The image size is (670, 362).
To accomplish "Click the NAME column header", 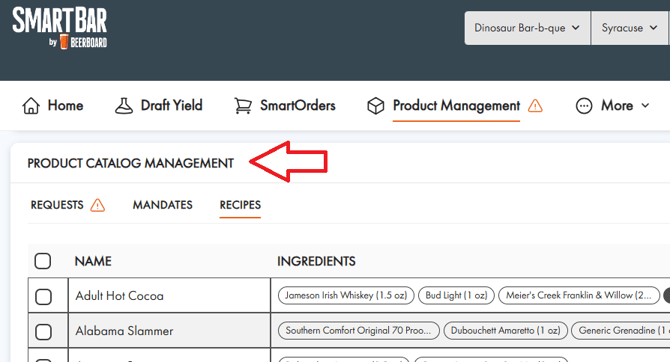I will [x=93, y=261].
